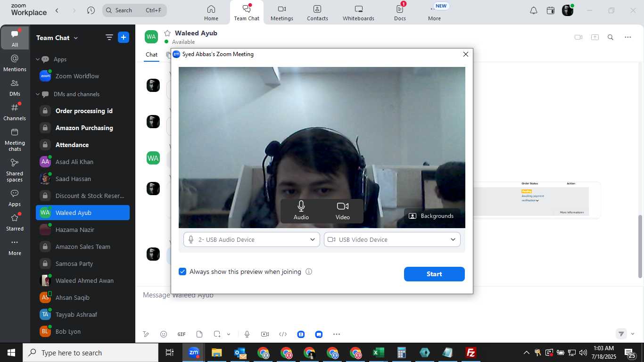644x362 pixels.
Task: Open the 2- USB Audio Device dropdown
Action: point(252,239)
